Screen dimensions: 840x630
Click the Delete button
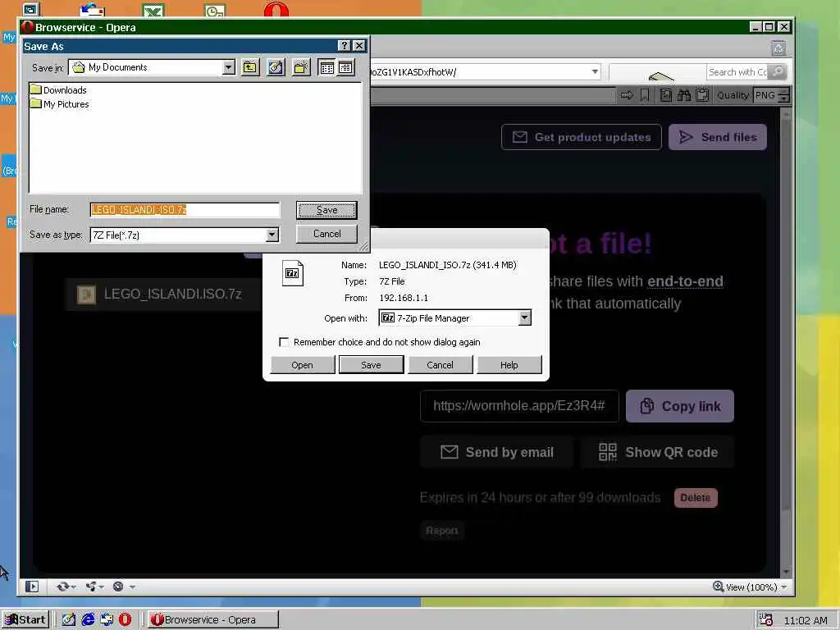click(695, 498)
